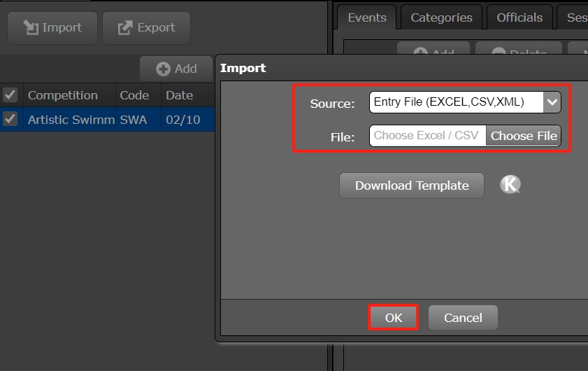The width and height of the screenshot is (588, 371).
Task: Cancel the Import dialog
Action: (463, 318)
